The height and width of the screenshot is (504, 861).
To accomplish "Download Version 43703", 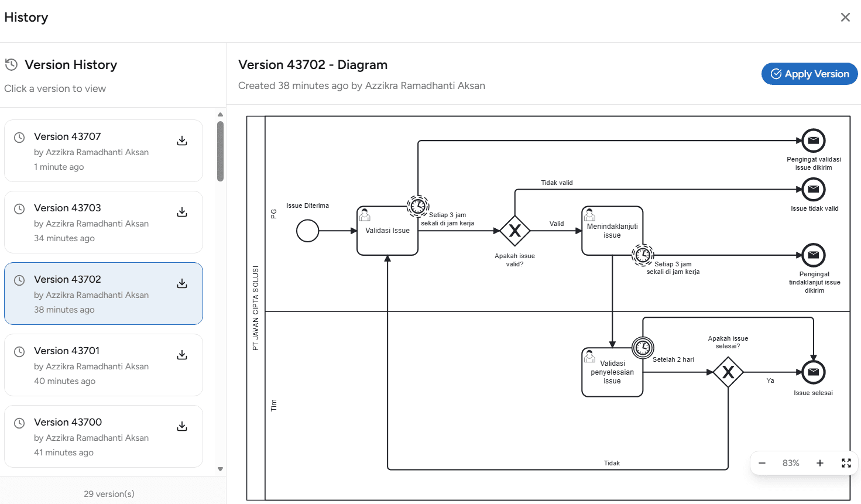I will [x=182, y=212].
